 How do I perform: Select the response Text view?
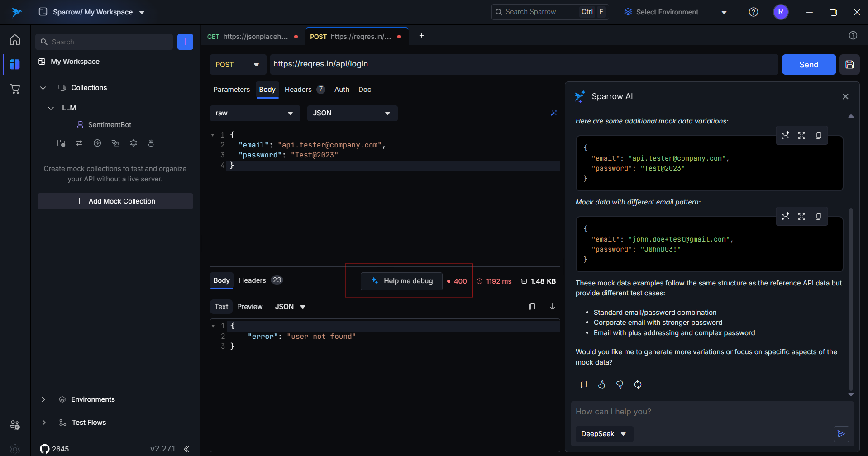221,307
